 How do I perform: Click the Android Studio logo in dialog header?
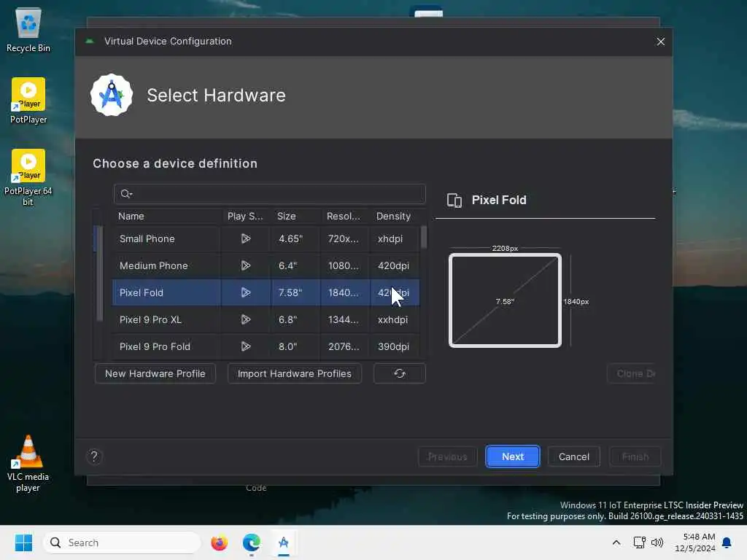click(x=112, y=96)
